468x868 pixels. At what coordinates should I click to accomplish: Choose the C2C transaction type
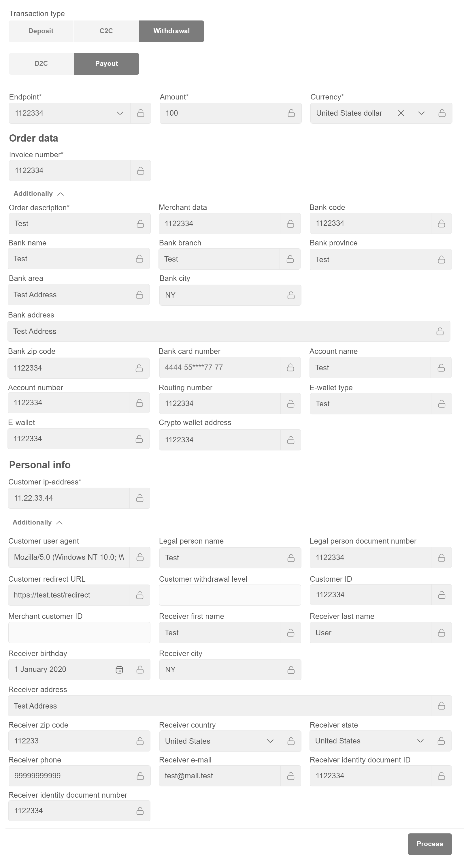click(106, 31)
